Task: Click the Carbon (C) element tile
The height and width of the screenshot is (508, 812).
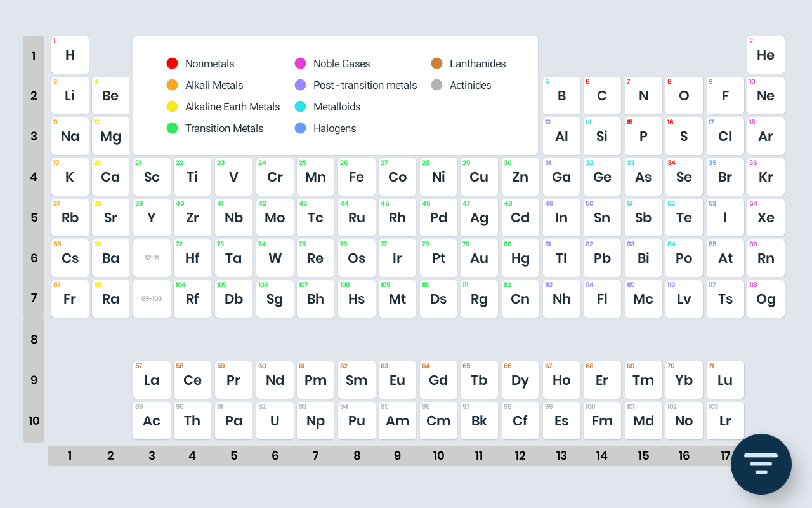Action: point(602,96)
